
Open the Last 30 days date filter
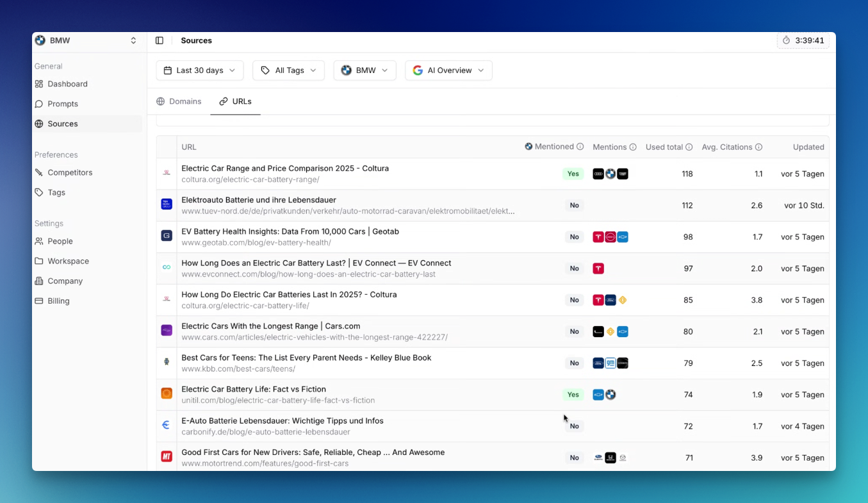click(200, 70)
